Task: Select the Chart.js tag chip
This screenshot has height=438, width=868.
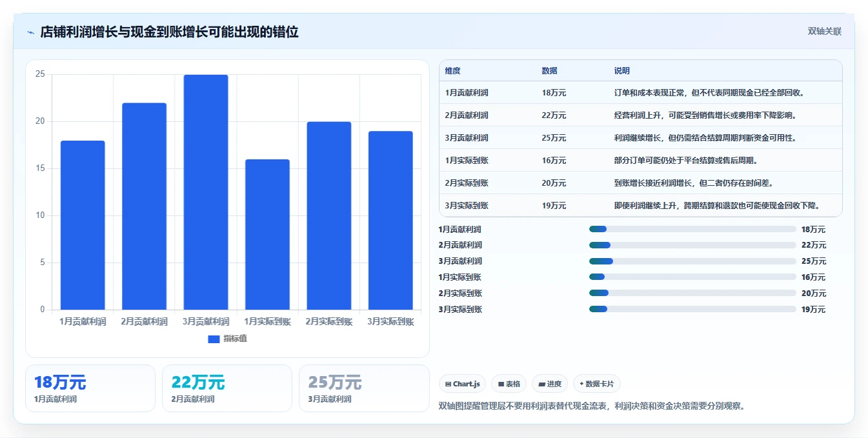Action: coord(462,384)
